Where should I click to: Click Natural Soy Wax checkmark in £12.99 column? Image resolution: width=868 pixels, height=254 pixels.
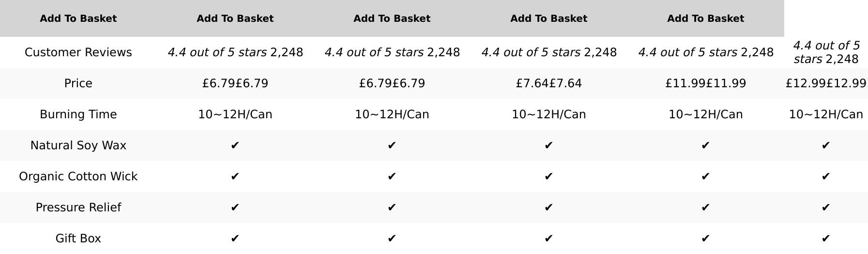pos(826,145)
